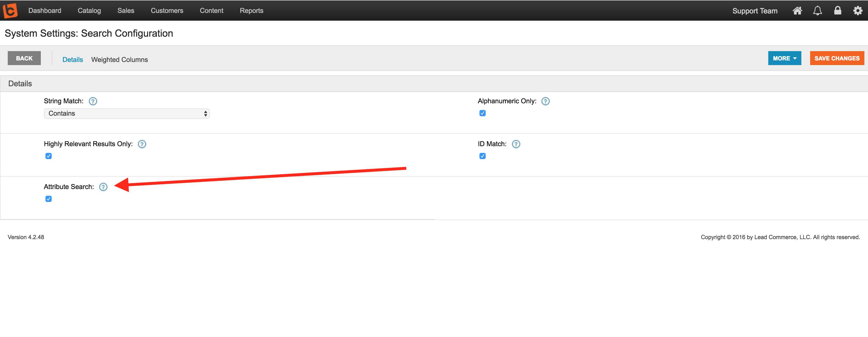The width and height of the screenshot is (868, 337).
Task: Switch to Weighted Columns tab
Action: 120,60
